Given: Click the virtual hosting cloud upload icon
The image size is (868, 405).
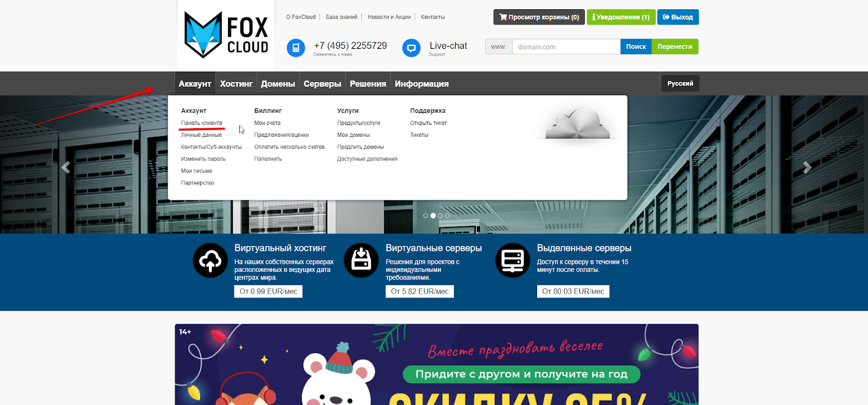Looking at the screenshot, I should pos(210,261).
